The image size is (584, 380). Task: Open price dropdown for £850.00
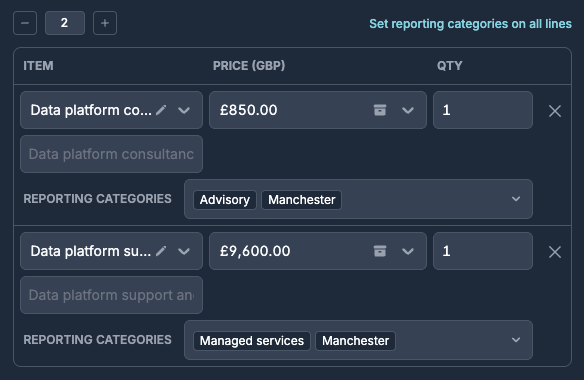pos(408,110)
